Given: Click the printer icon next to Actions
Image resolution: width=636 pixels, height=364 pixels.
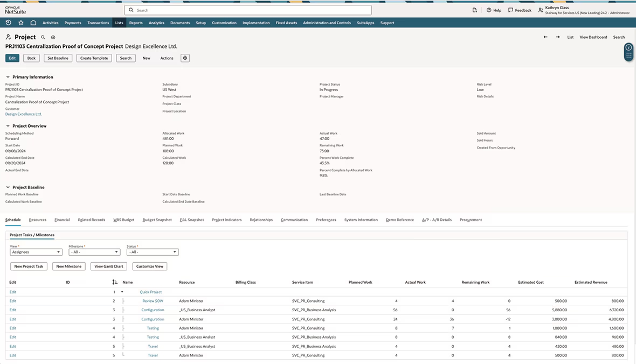Looking at the screenshot, I should coord(185,58).
